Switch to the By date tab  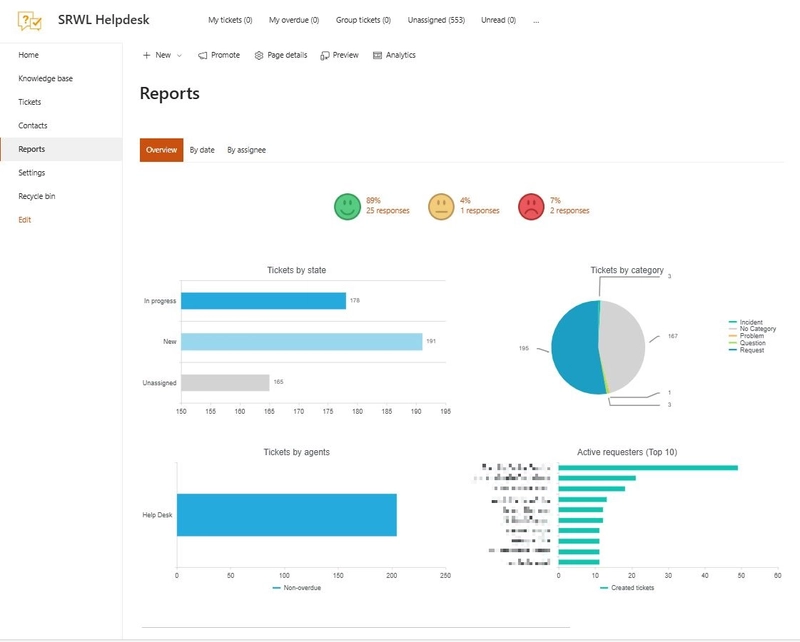[202, 150]
